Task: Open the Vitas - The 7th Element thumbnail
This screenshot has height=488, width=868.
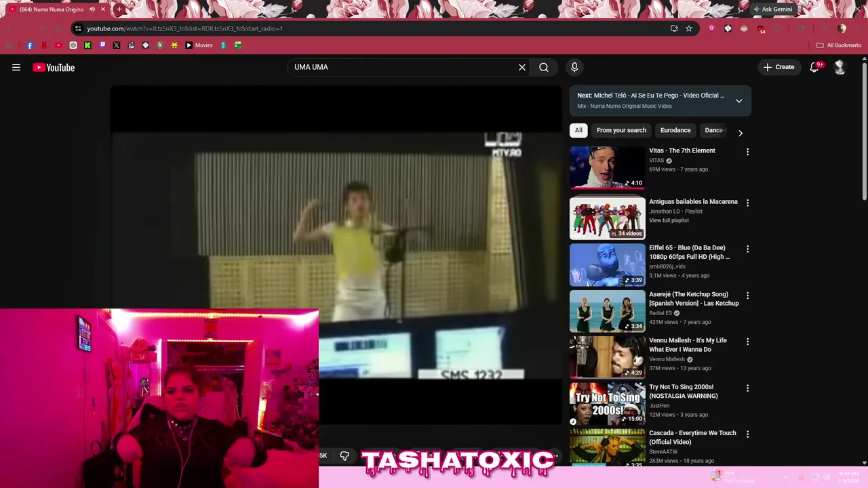Action: tap(607, 167)
